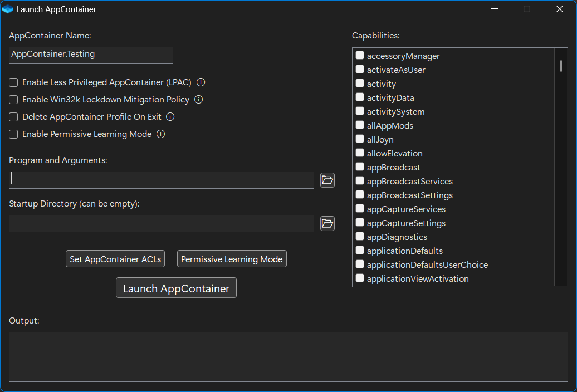The width and height of the screenshot is (577, 392).
Task: Check the activateAsUser capability
Action: [x=360, y=70]
